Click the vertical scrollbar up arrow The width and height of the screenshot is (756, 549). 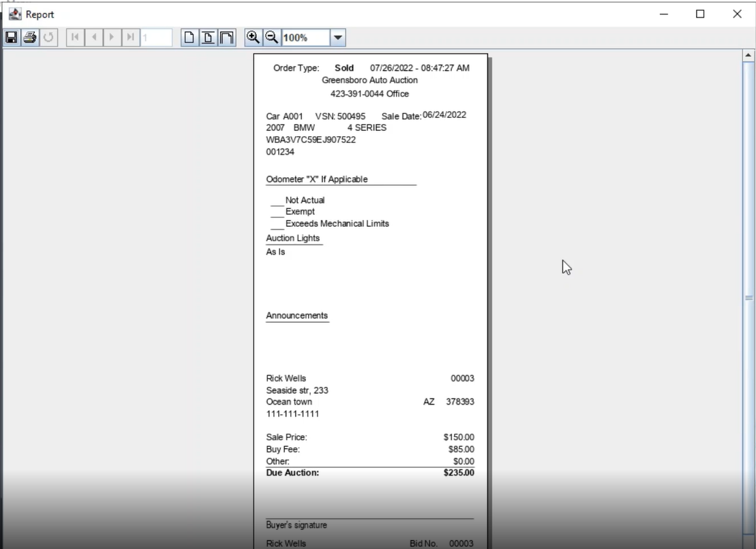click(749, 55)
